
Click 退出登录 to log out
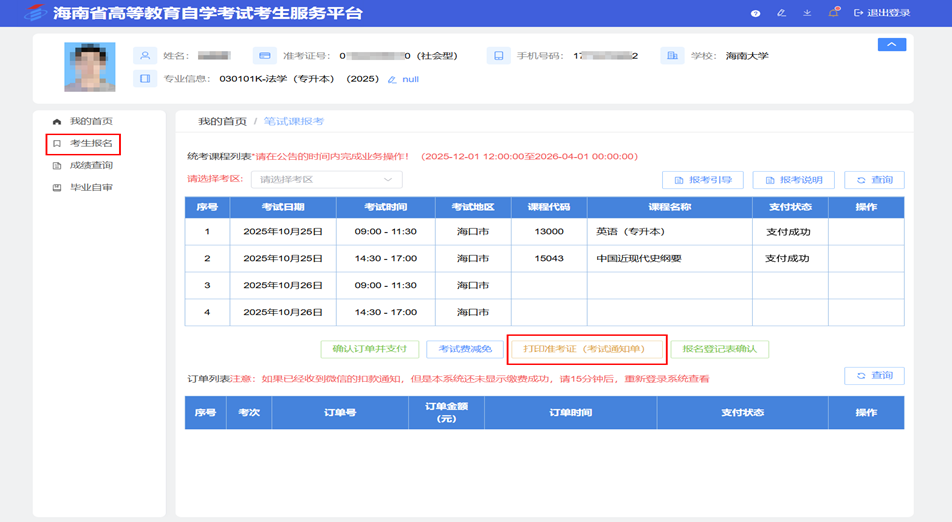882,13
